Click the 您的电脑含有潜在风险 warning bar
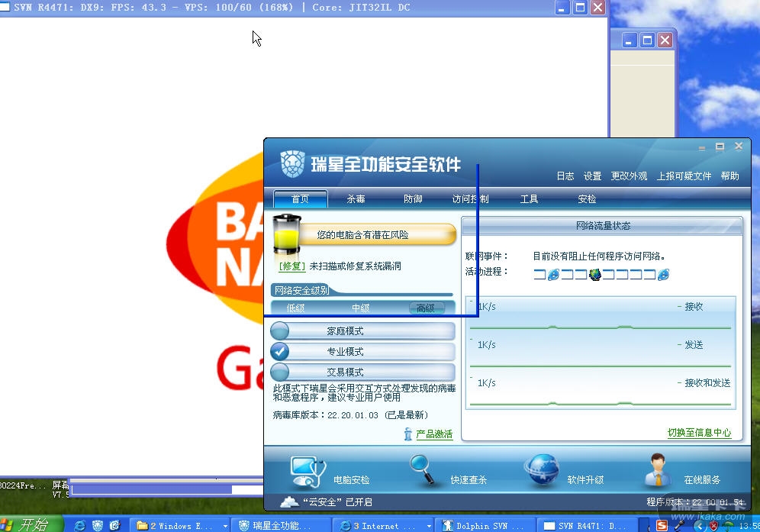 point(378,235)
